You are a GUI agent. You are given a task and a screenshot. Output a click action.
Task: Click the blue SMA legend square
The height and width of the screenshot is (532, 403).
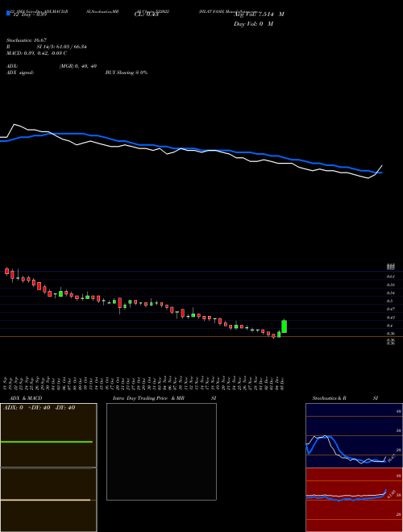pos(9,13)
